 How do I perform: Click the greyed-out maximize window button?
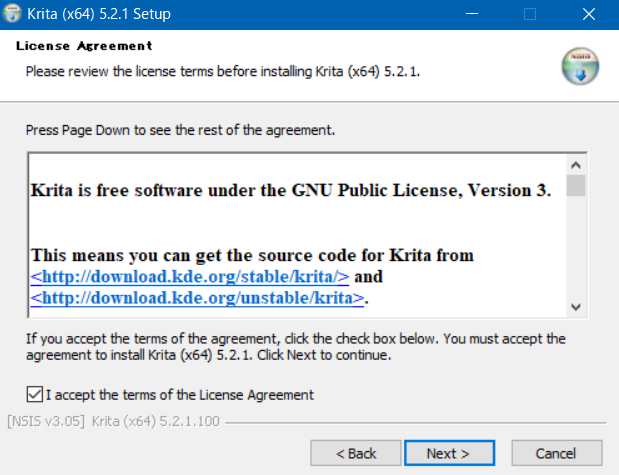530,14
